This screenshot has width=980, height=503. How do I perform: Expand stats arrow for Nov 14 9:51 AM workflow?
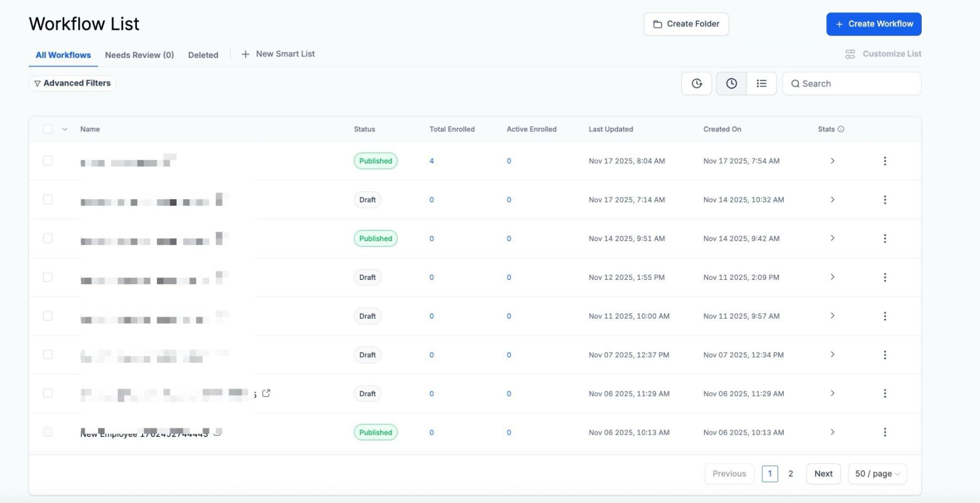pyautogui.click(x=832, y=238)
